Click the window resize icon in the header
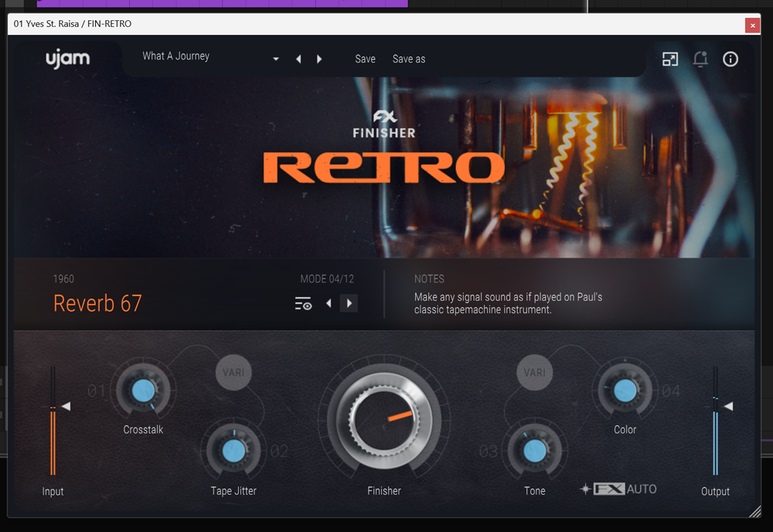The width and height of the screenshot is (773, 532). (670, 60)
